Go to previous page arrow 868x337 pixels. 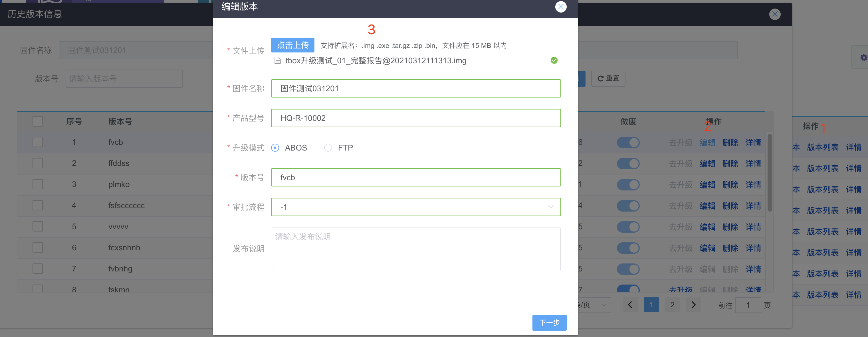coord(630,305)
